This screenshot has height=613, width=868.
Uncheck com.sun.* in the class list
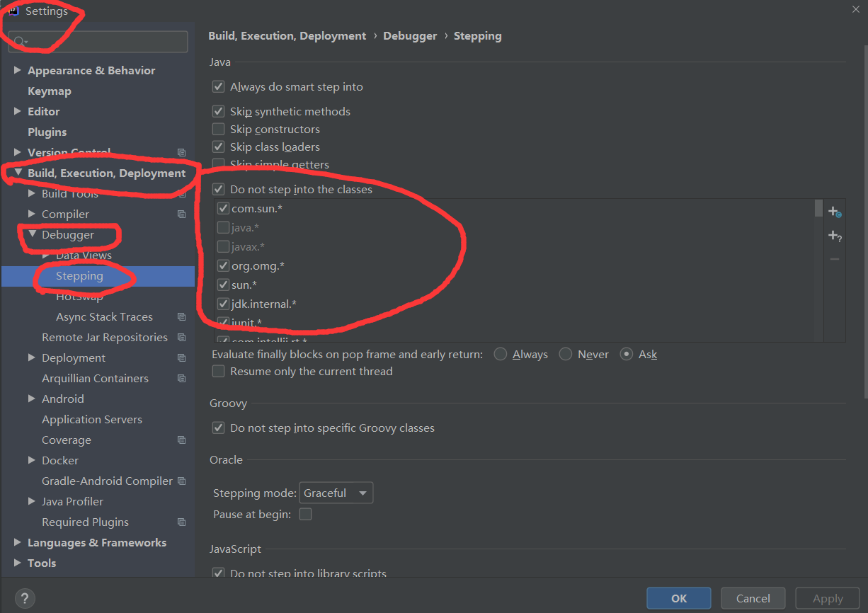pyautogui.click(x=222, y=207)
